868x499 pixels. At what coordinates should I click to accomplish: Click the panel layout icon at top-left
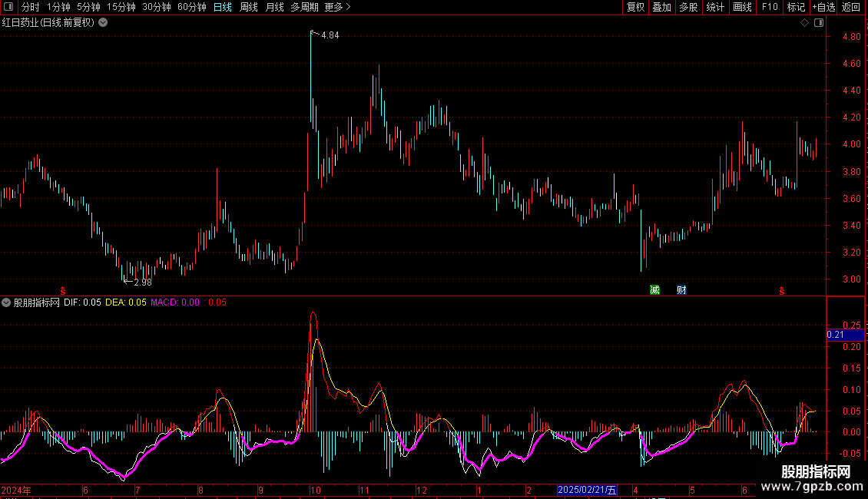click(x=8, y=7)
